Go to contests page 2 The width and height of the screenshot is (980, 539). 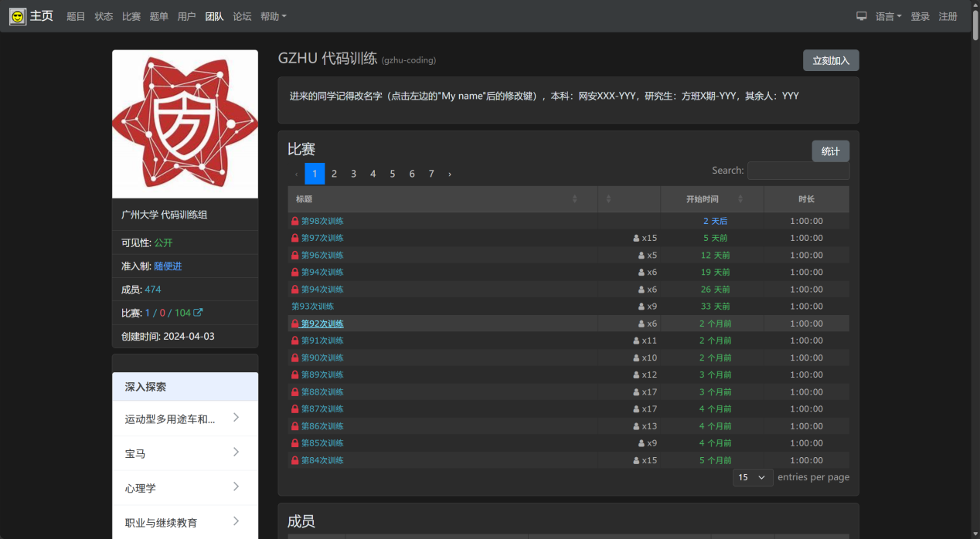tap(334, 174)
